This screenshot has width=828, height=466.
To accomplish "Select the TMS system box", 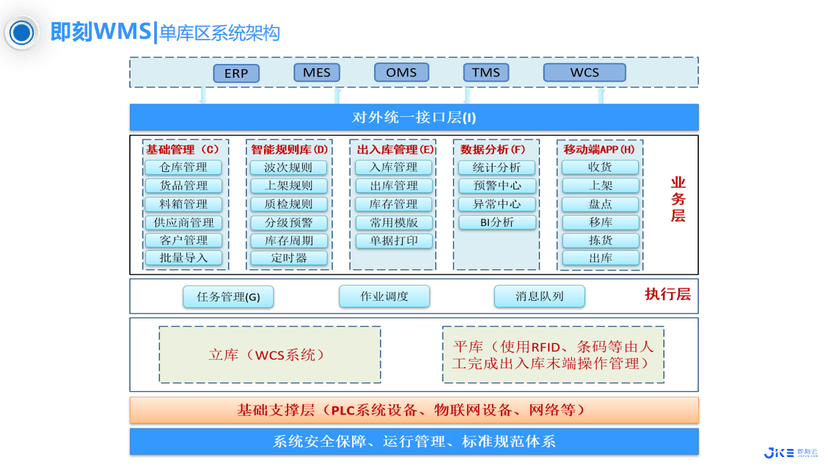I will [x=486, y=72].
